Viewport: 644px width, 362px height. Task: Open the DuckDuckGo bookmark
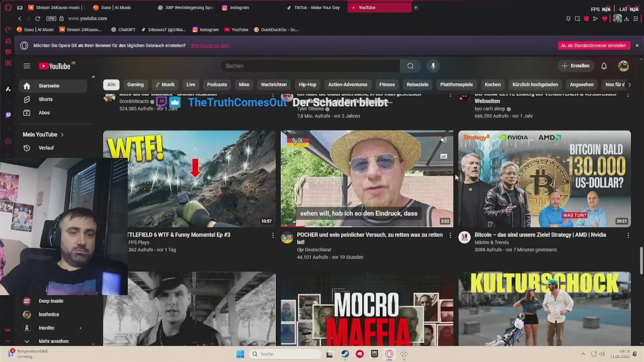(276, 30)
